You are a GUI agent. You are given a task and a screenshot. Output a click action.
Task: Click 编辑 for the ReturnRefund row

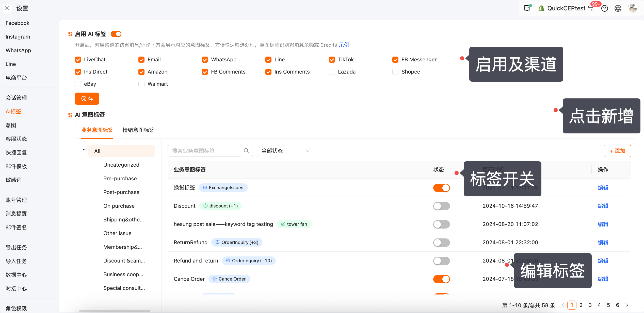(603, 242)
